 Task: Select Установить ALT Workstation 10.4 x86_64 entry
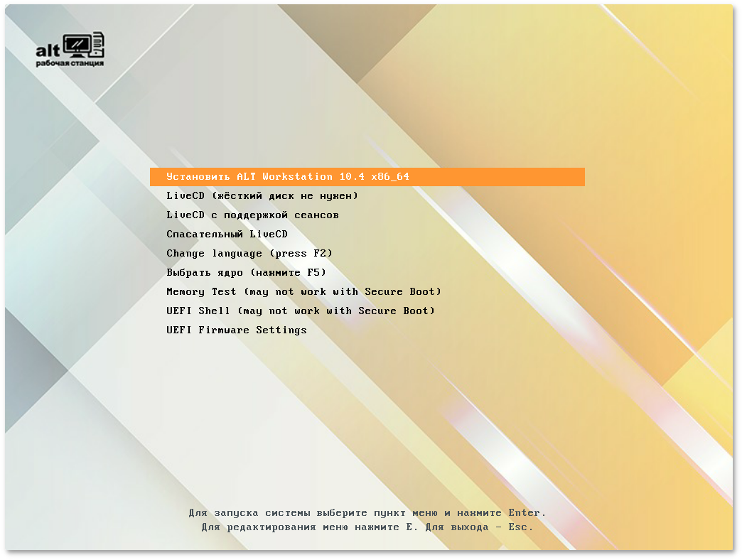pos(287,177)
